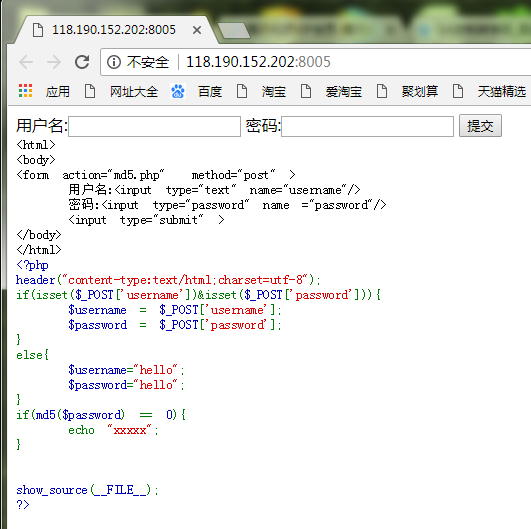Click the show_source(__FILE__) line
This screenshot has width=531, height=529.
coord(87,490)
